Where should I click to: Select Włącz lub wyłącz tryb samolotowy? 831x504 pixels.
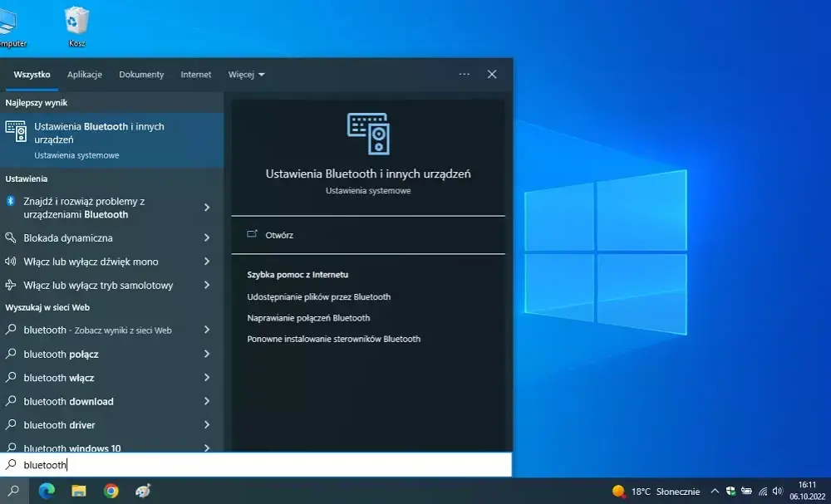[112, 286]
